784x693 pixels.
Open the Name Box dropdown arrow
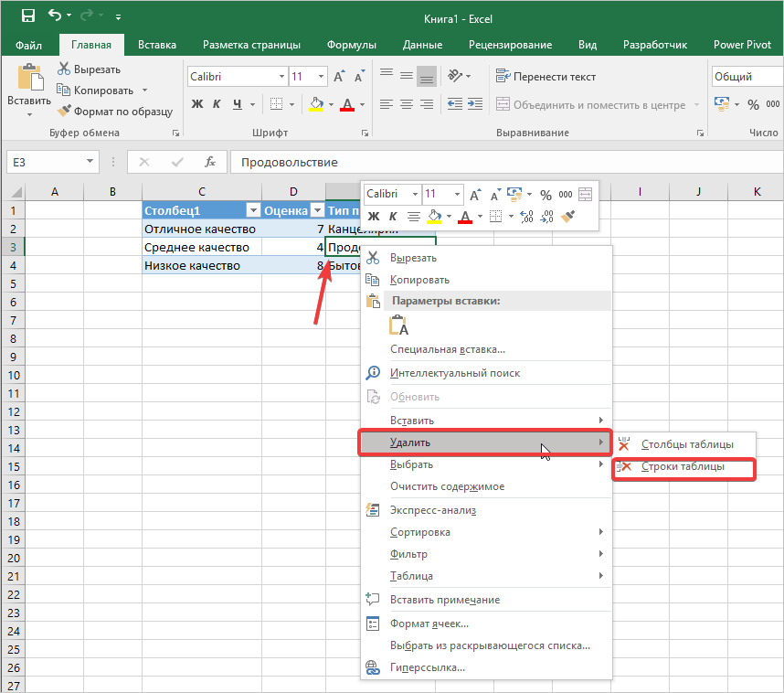point(90,162)
